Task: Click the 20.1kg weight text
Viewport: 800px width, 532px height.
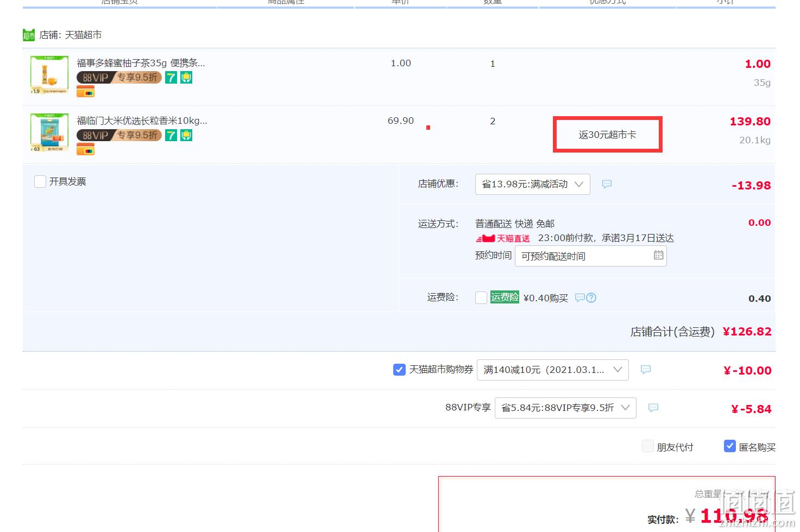Action: (755, 140)
